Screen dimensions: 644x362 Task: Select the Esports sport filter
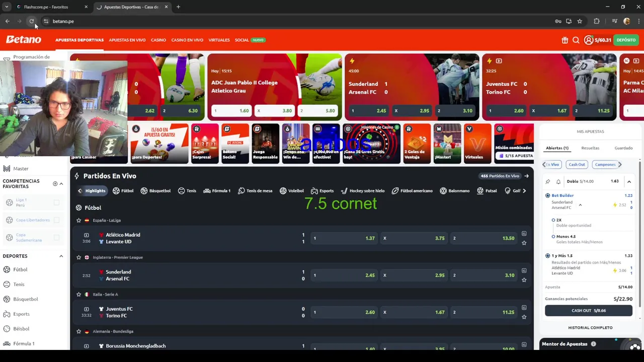[x=322, y=191]
